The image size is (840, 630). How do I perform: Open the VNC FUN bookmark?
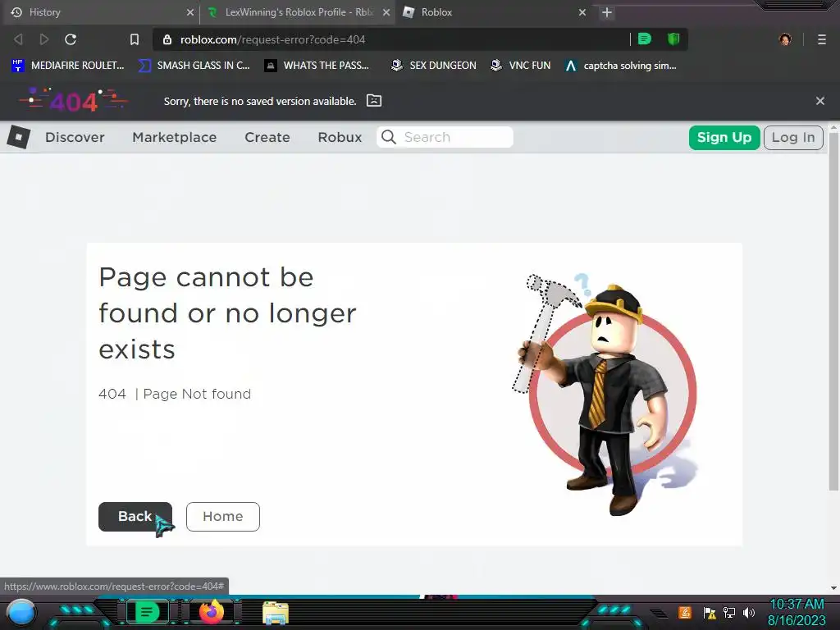click(x=521, y=66)
